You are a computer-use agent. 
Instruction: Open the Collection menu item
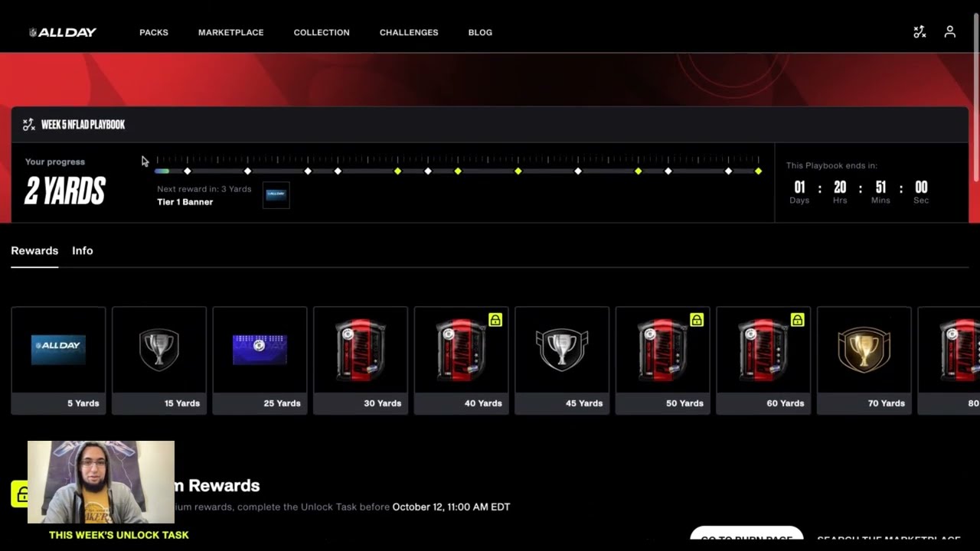coord(322,32)
